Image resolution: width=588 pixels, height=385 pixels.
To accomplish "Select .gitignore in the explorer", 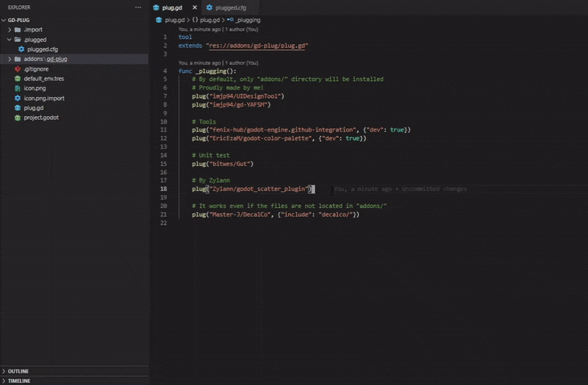I will (36, 69).
